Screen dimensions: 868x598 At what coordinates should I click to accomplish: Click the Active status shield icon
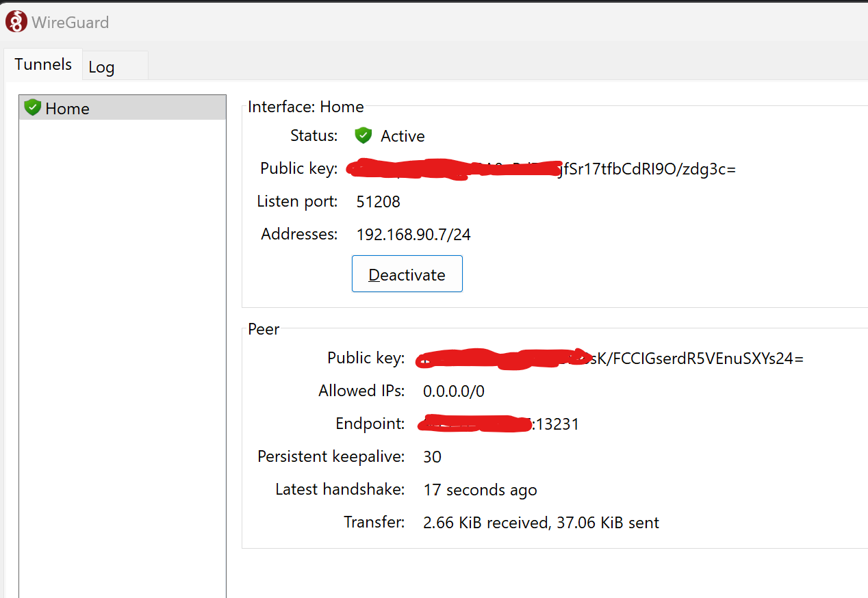pyautogui.click(x=363, y=135)
